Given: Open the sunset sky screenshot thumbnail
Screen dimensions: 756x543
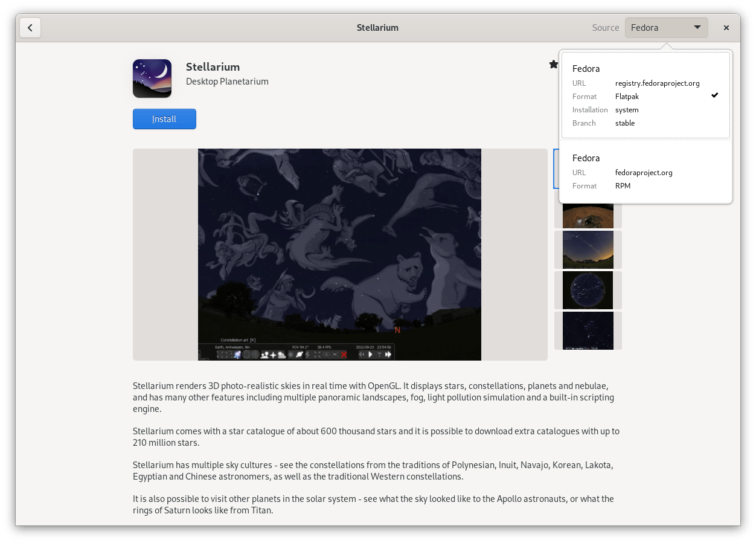Looking at the screenshot, I should coord(588,249).
